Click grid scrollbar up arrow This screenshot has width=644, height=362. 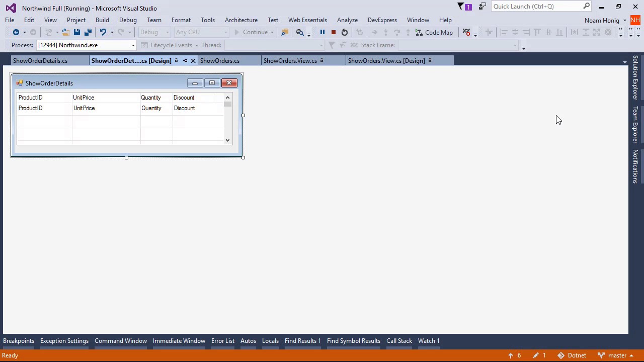(x=227, y=98)
